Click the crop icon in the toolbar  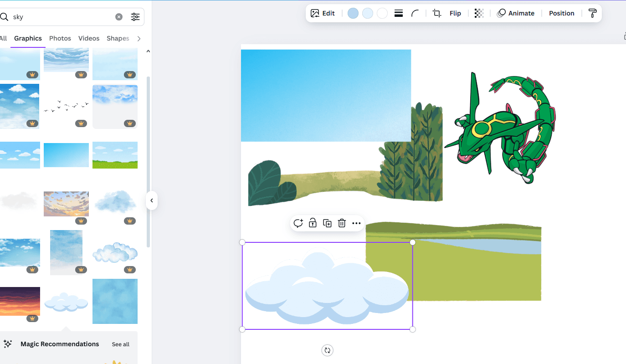[437, 13]
